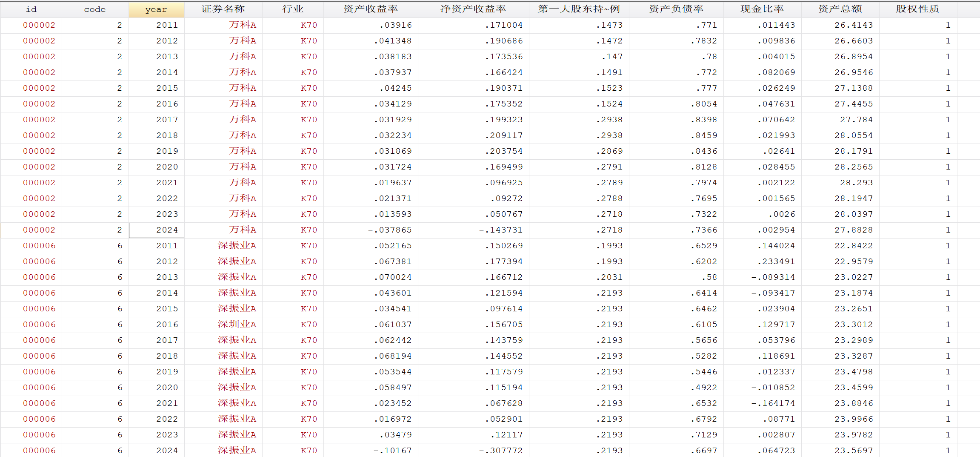Click the cell with value .118691
980x457 pixels.
(x=762, y=356)
